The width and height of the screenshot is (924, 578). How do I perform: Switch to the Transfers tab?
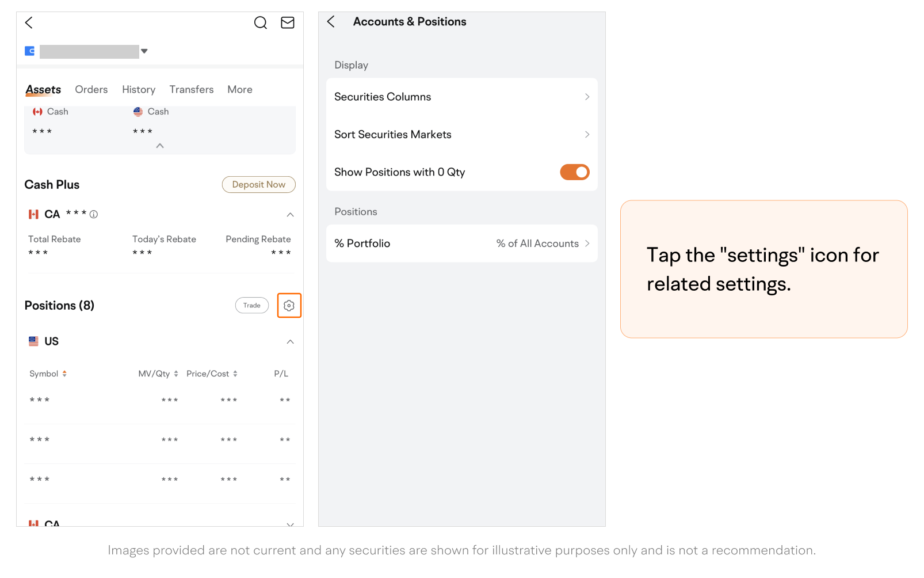point(191,90)
